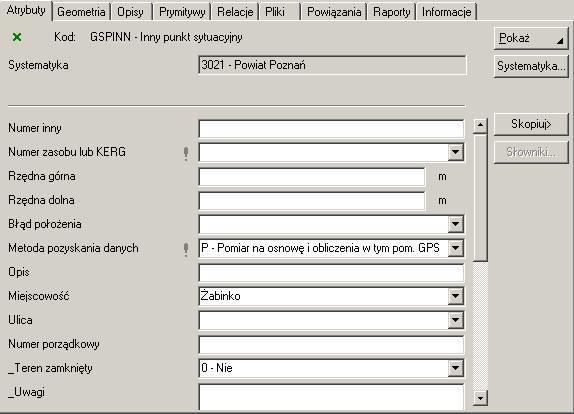This screenshot has width=574, height=414.
Task: Expand the Ulica dropdown
Action: [x=455, y=320]
